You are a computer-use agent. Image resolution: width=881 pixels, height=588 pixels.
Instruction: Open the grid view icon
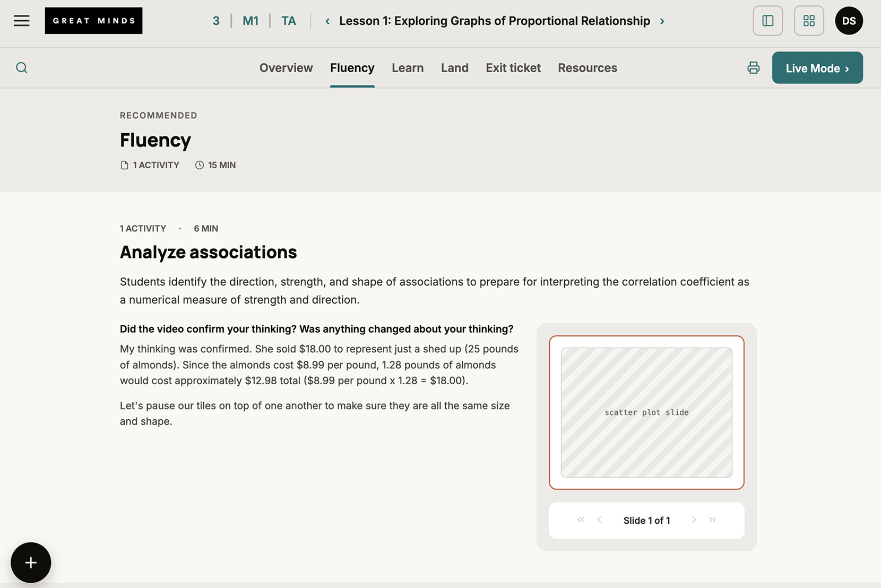pyautogui.click(x=809, y=21)
